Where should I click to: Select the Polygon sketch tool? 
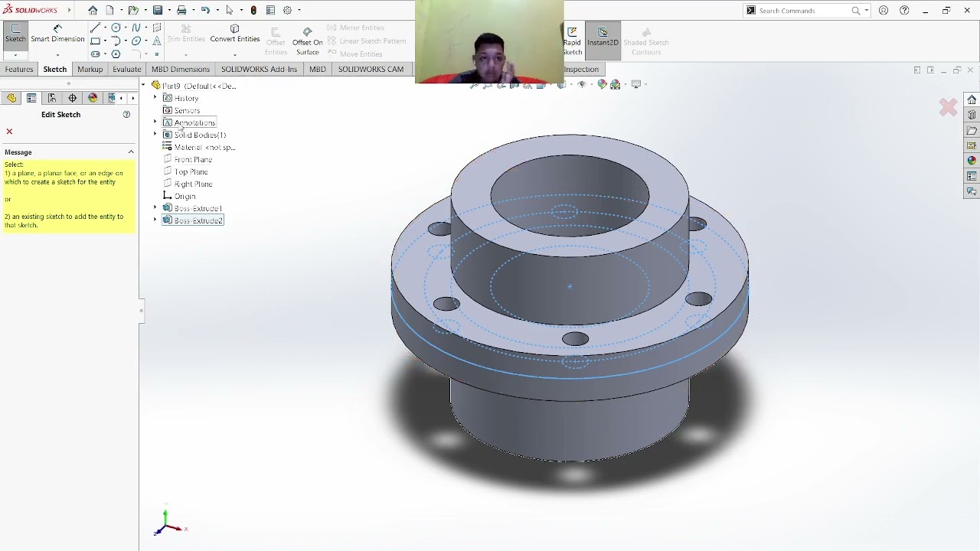tap(116, 54)
